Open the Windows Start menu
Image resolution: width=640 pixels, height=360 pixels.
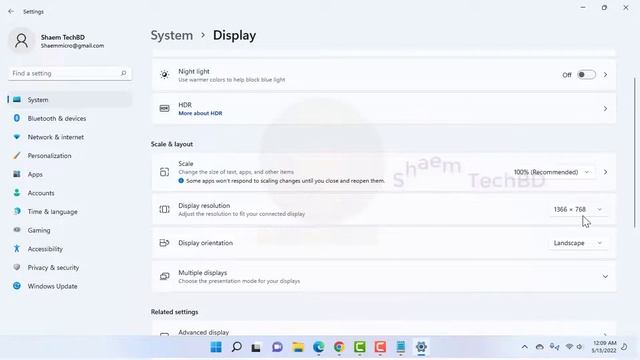(x=216, y=347)
